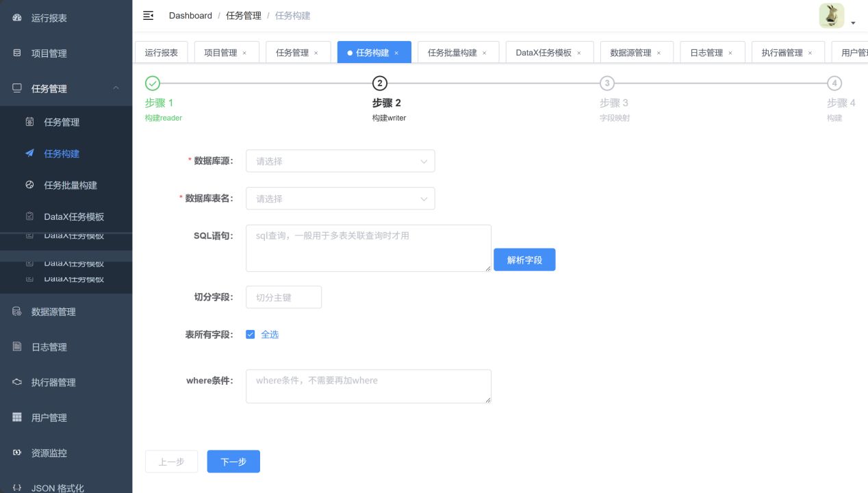Image resolution: width=868 pixels, height=493 pixels.
Task: Open the 数据库源 dropdown
Action: [340, 162]
